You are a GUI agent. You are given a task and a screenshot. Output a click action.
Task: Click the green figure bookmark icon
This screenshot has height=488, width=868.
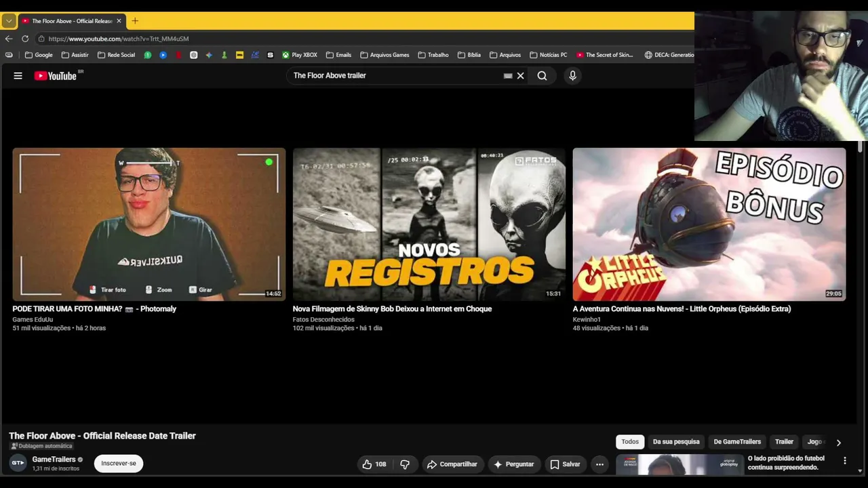(224, 55)
